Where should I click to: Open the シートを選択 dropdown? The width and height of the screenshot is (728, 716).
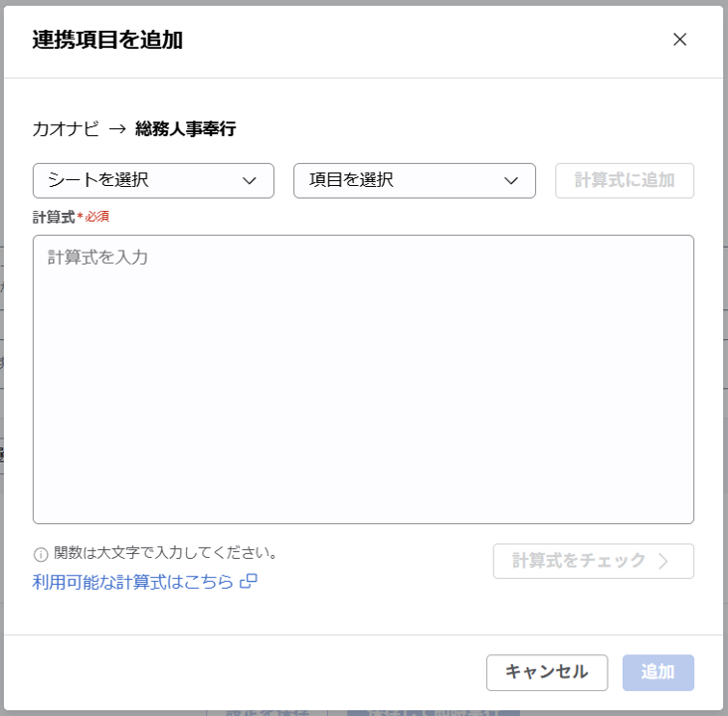coord(153,181)
